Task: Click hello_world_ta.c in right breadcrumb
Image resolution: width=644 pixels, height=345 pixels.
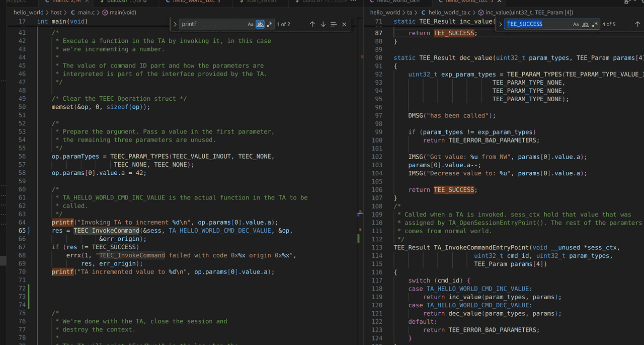Action: [x=449, y=12]
